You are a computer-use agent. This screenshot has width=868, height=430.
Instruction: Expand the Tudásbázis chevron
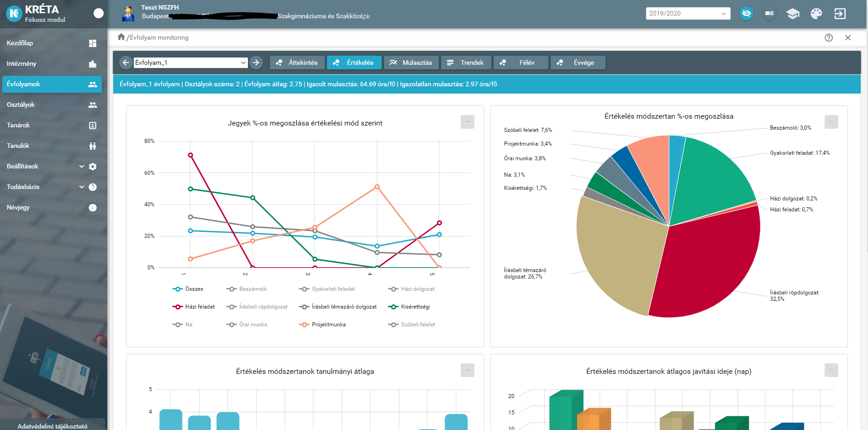(x=82, y=187)
